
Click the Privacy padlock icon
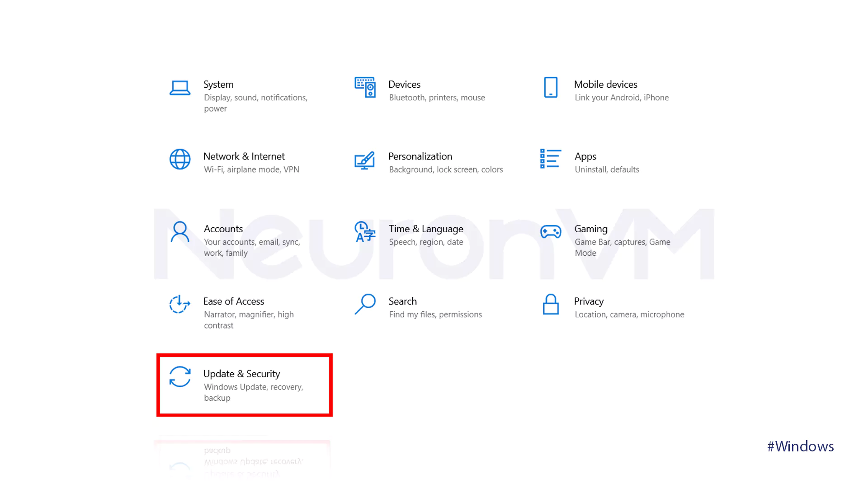pyautogui.click(x=551, y=304)
